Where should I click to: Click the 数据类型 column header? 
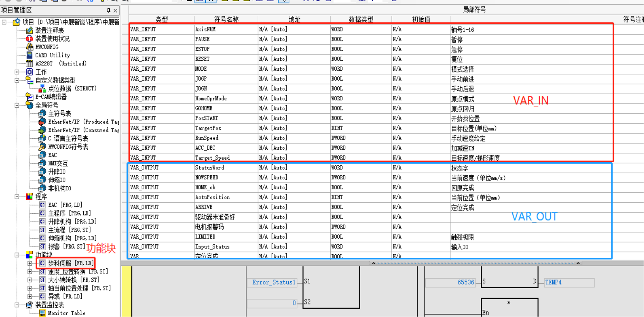361,19
